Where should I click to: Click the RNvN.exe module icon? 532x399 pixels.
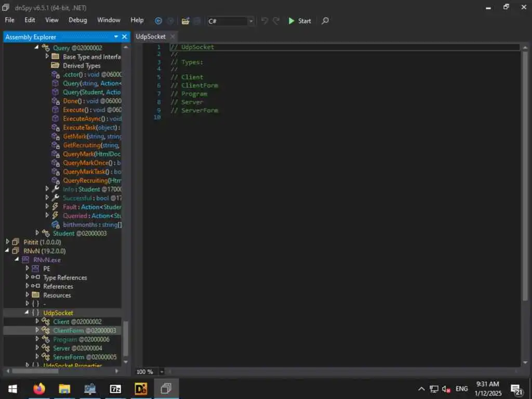click(x=25, y=260)
